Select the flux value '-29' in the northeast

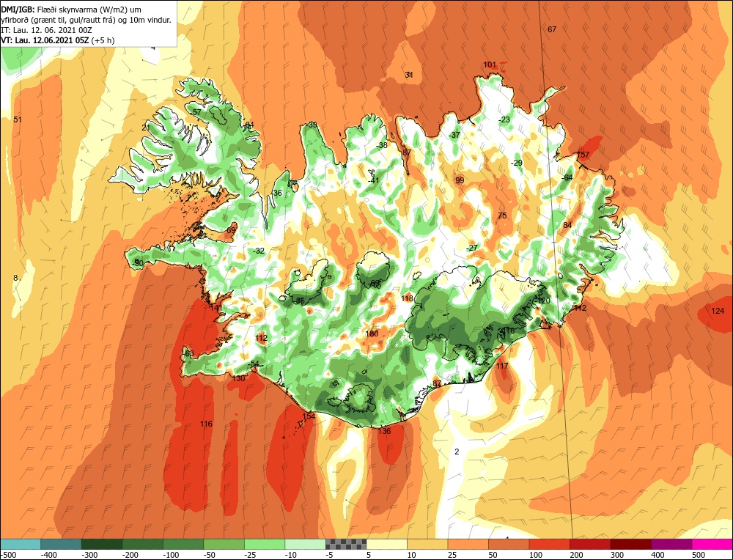[x=517, y=163]
